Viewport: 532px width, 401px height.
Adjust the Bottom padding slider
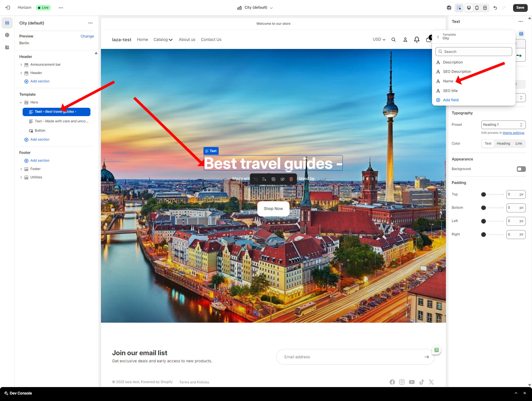click(x=493, y=208)
